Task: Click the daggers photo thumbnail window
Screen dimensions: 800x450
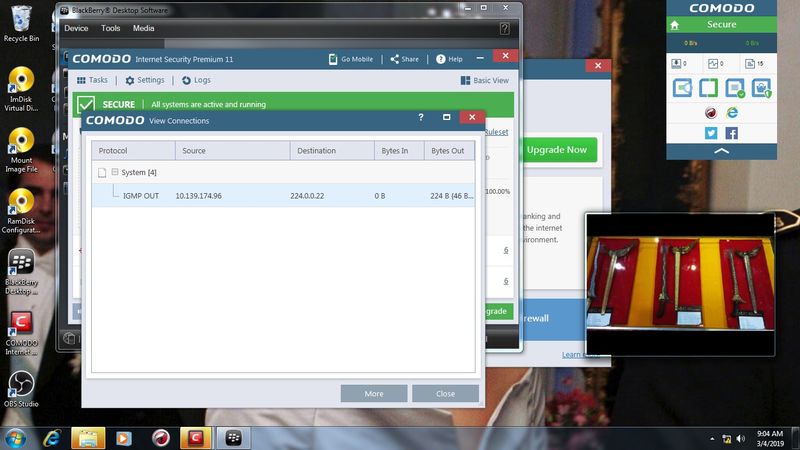Action: [680, 284]
